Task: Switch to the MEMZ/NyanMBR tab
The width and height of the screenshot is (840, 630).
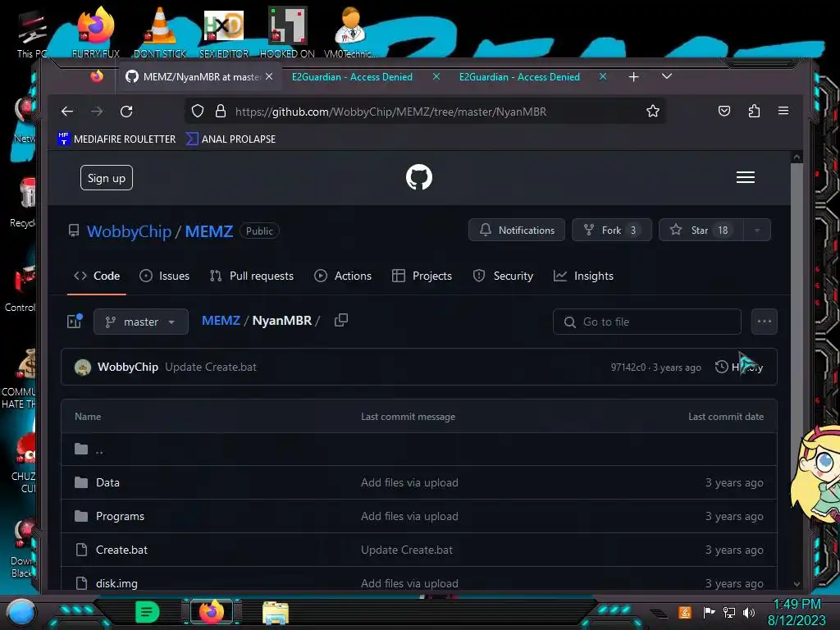Action: click(199, 76)
